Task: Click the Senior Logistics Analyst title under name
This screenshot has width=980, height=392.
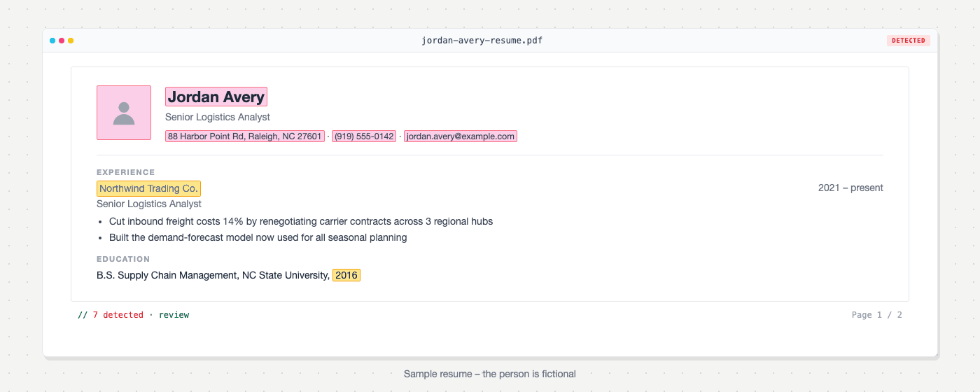Action: pyautogui.click(x=218, y=117)
